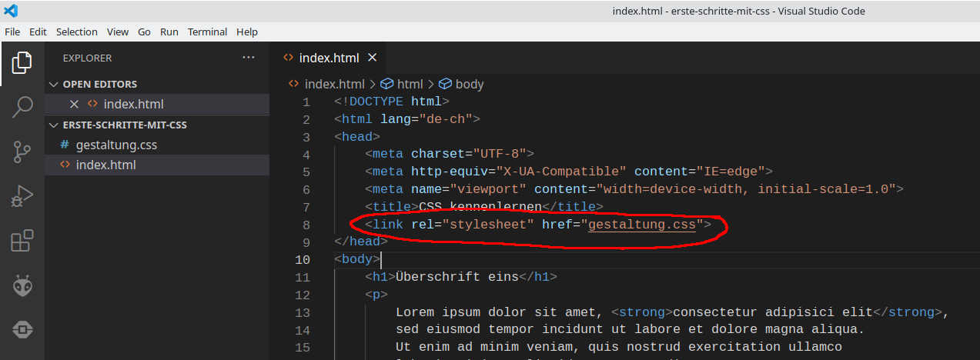This screenshot has height=360, width=980.
Task: Open the Source Control view icon
Action: [22, 152]
